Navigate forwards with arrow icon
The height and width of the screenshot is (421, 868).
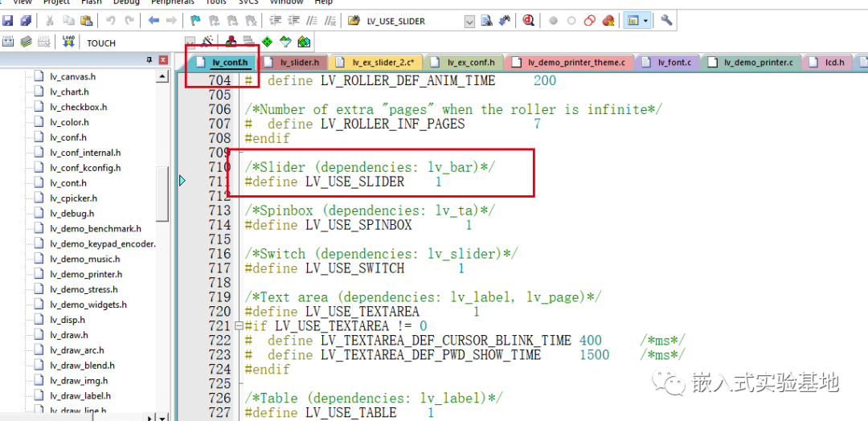172,21
